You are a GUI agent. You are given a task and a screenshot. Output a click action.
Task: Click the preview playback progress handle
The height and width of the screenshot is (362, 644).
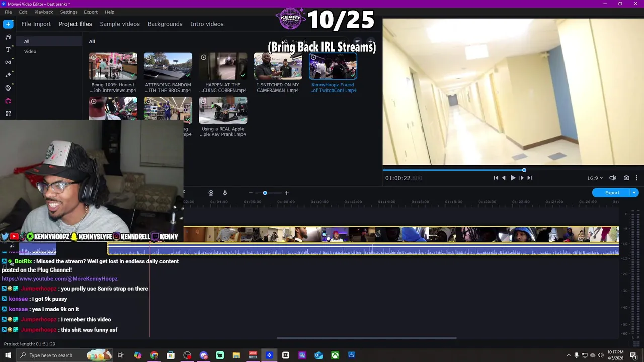pyautogui.click(x=524, y=170)
